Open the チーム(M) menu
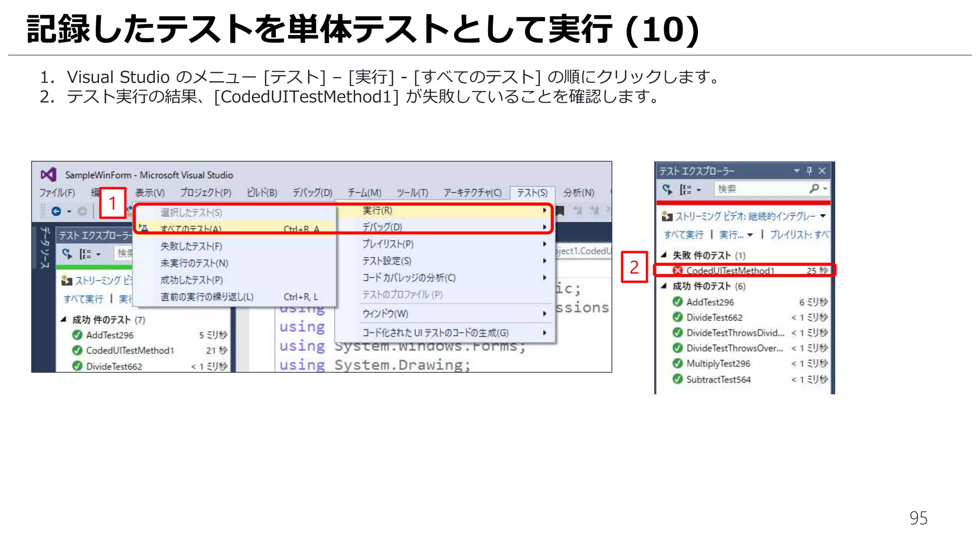The height and width of the screenshot is (551, 980). [x=365, y=192]
